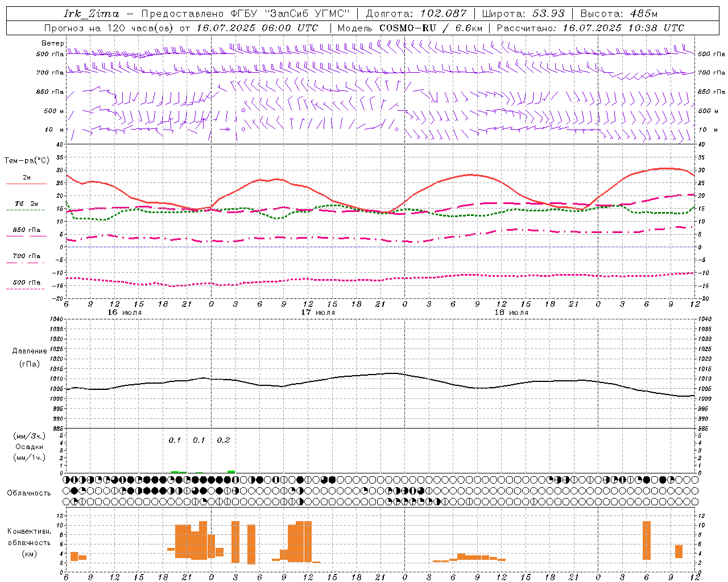
Task: Click the latitude value 53.93
Action: coord(548,14)
